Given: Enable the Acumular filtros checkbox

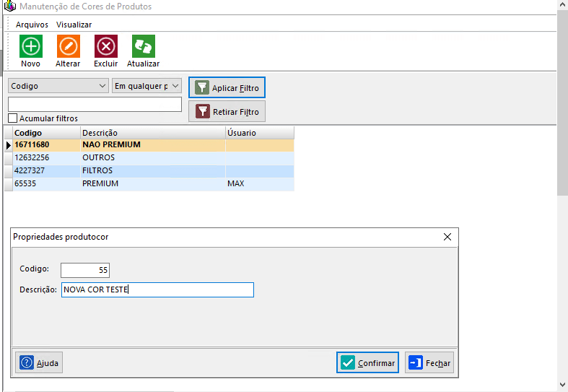Looking at the screenshot, I should click(12, 118).
